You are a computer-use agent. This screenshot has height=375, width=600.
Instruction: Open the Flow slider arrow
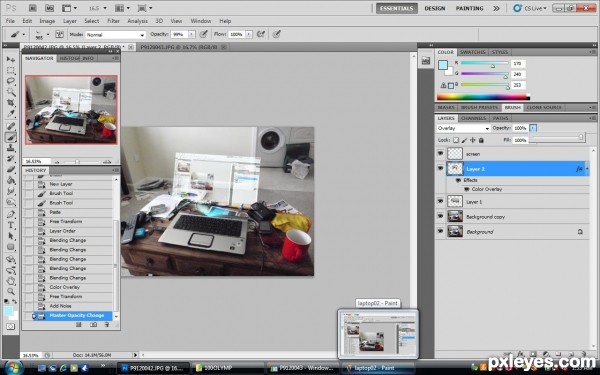249,34
